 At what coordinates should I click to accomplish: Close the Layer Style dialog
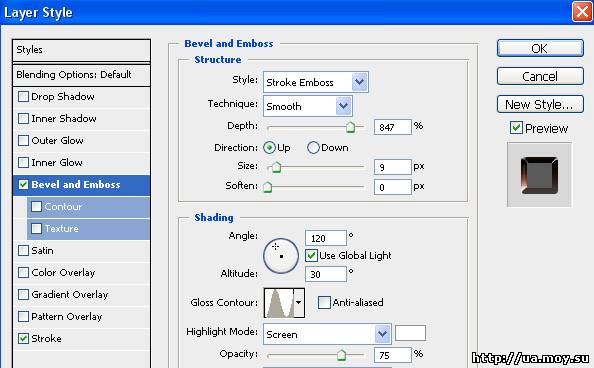(582, 12)
